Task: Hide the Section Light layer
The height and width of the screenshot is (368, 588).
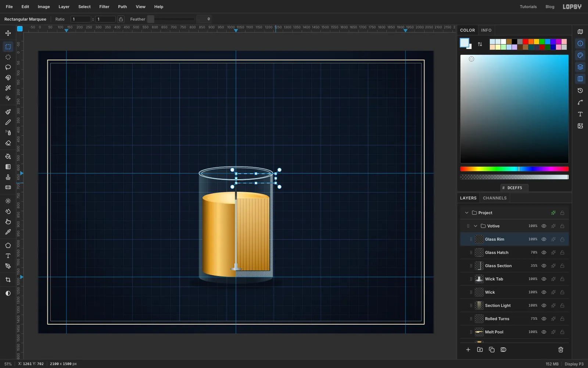Action: click(544, 305)
